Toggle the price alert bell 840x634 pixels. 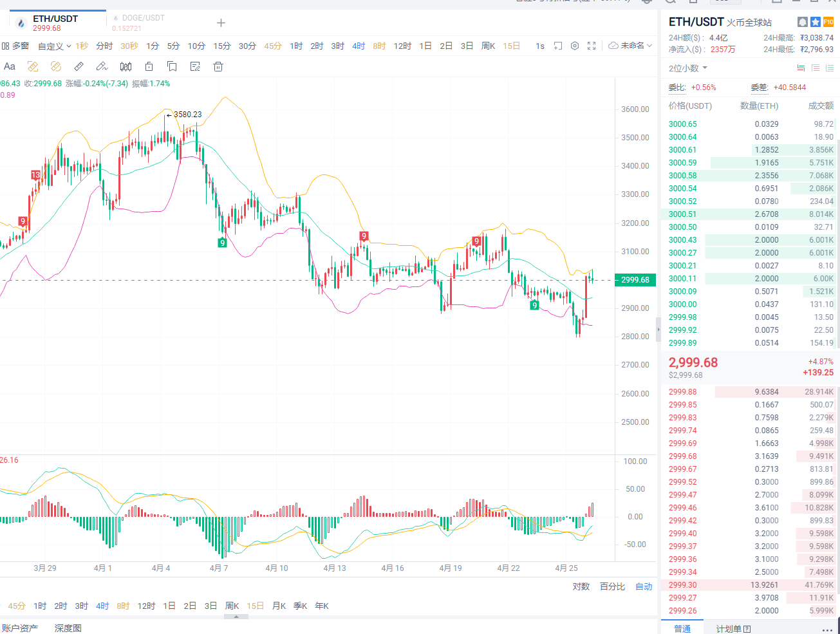coord(803,22)
